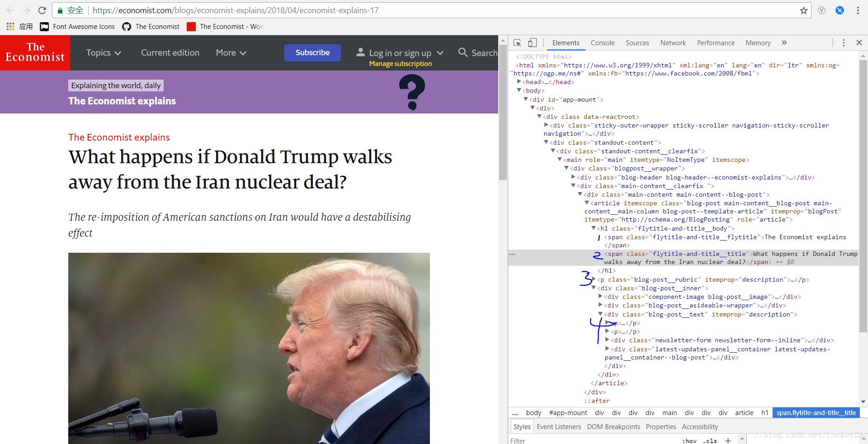Screen dimensions: 868x444
Task: Select #app-mount in breadcrumb trail
Action: point(568,413)
